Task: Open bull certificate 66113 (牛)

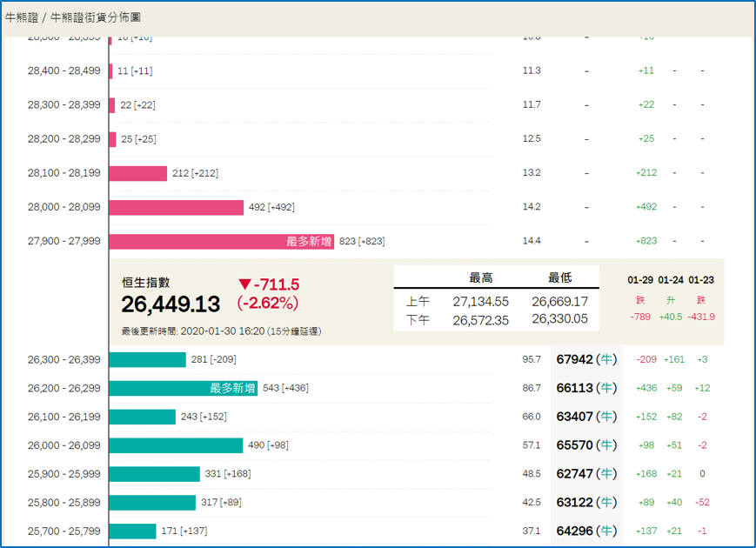Action: tap(586, 388)
